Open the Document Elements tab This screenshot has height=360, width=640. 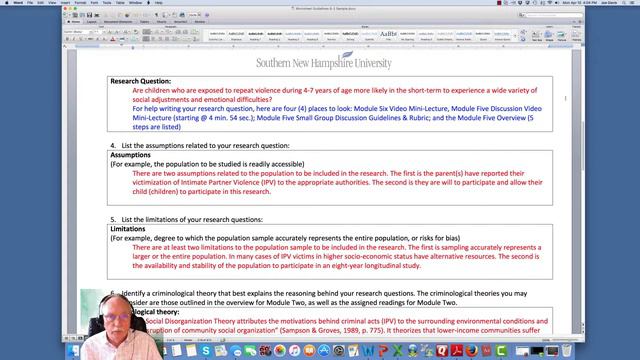[x=118, y=22]
